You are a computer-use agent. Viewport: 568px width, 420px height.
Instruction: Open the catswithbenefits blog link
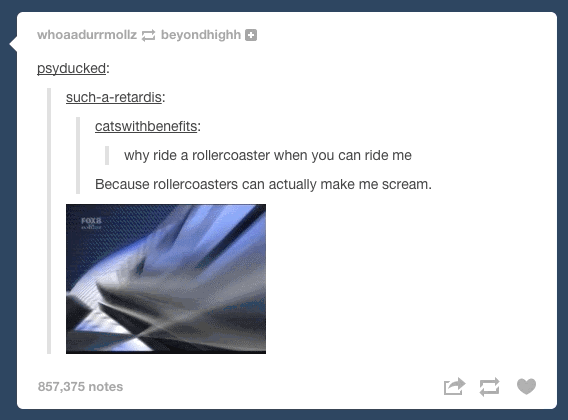coord(146,126)
